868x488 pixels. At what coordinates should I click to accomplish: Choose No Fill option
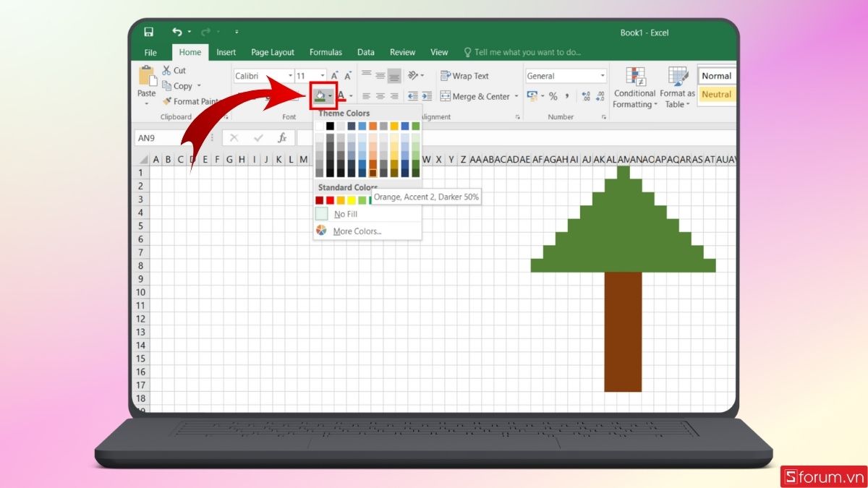coord(367,214)
